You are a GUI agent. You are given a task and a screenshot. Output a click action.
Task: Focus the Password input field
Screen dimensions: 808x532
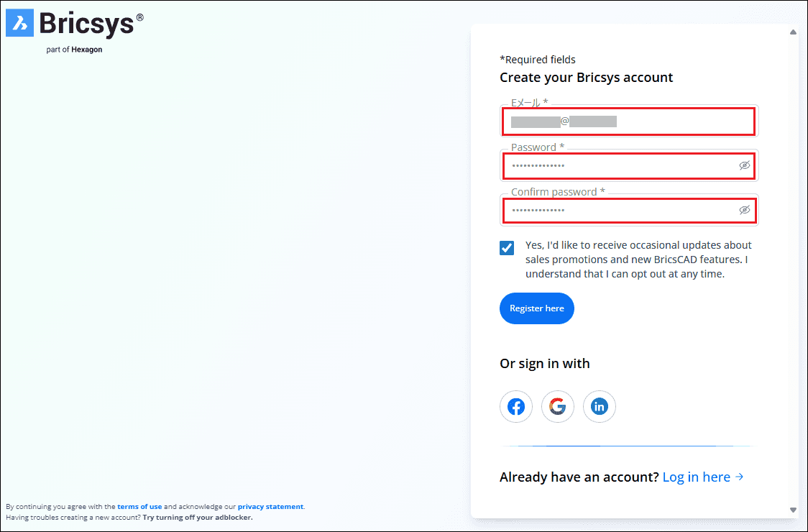(x=618, y=166)
